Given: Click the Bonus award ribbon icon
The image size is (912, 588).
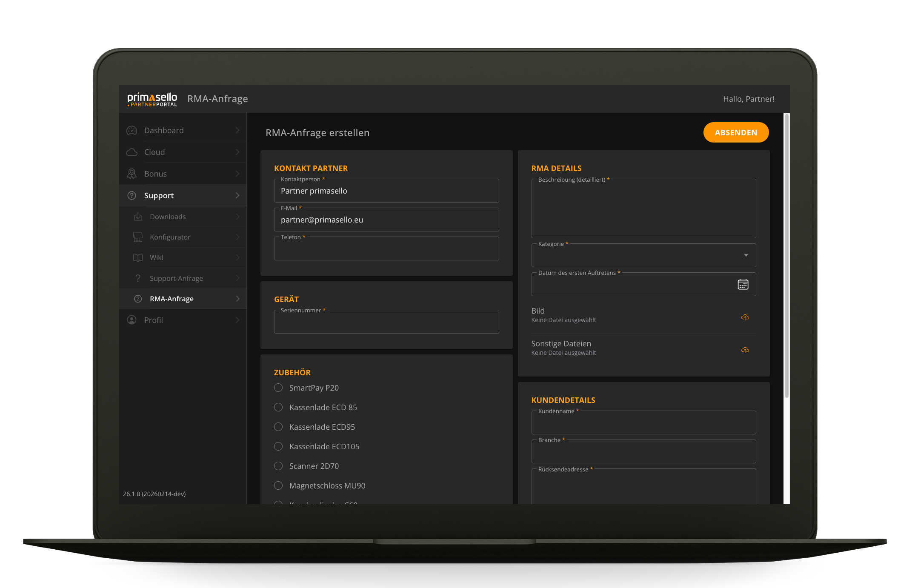Looking at the screenshot, I should (x=132, y=174).
